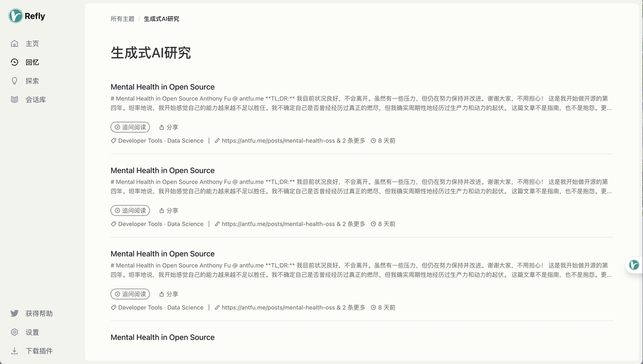Viewport: 643px width, 364px height.
Task: Open the first Mental Health in Open Source title
Action: point(162,87)
